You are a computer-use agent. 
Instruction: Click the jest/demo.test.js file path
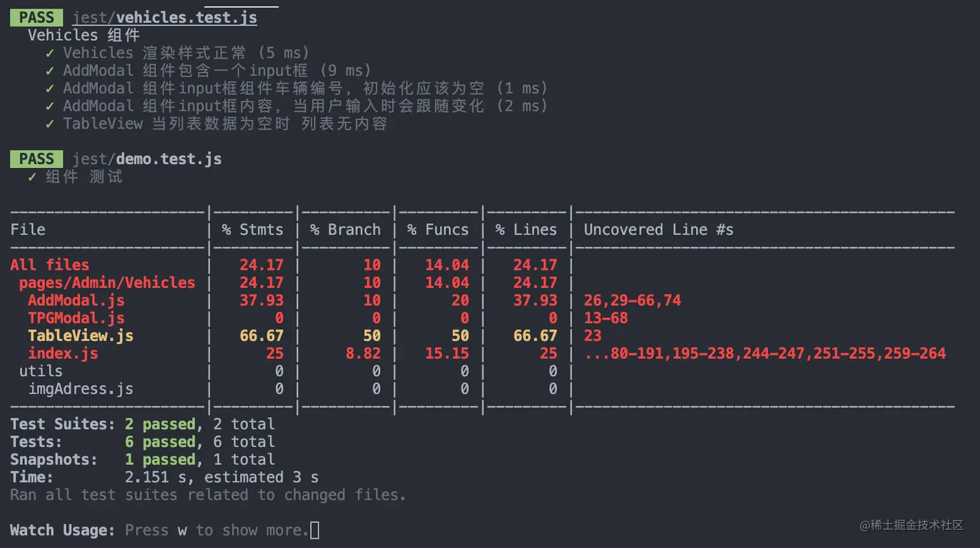coord(146,159)
